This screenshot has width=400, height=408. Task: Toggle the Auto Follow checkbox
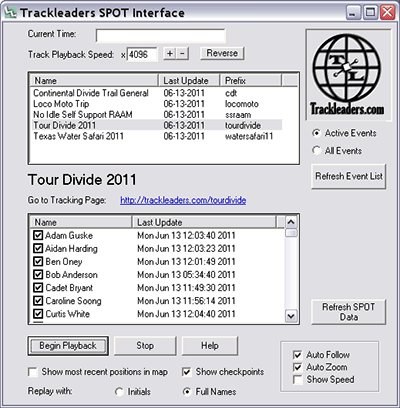pyautogui.click(x=297, y=355)
